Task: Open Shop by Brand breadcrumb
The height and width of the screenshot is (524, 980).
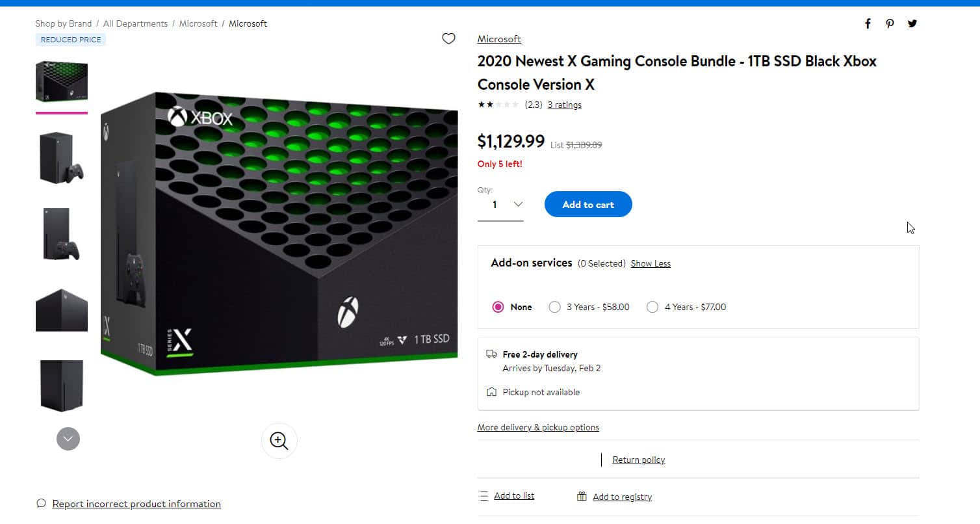Action: coord(63,23)
